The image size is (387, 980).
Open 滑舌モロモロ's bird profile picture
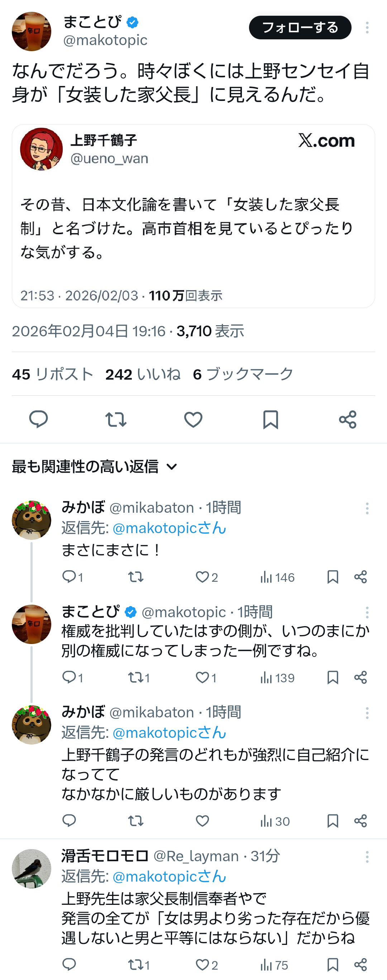[32, 868]
